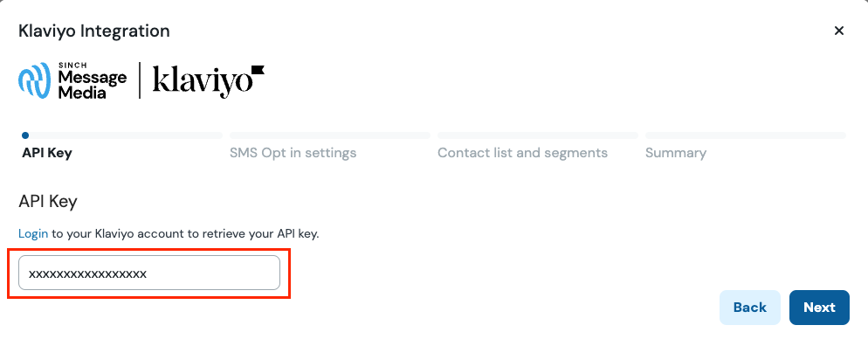
Task: Select the Contact list and segments progress bar
Action: click(x=538, y=135)
